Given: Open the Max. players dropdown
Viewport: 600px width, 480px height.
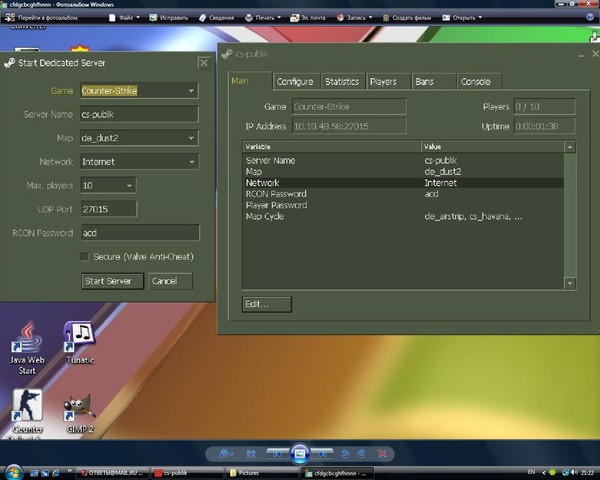Looking at the screenshot, I should click(x=108, y=186).
